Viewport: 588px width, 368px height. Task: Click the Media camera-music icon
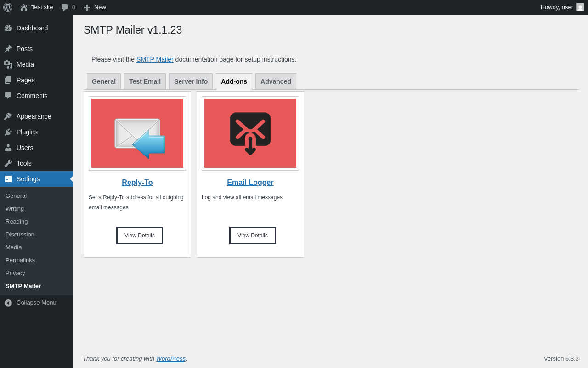(x=8, y=64)
